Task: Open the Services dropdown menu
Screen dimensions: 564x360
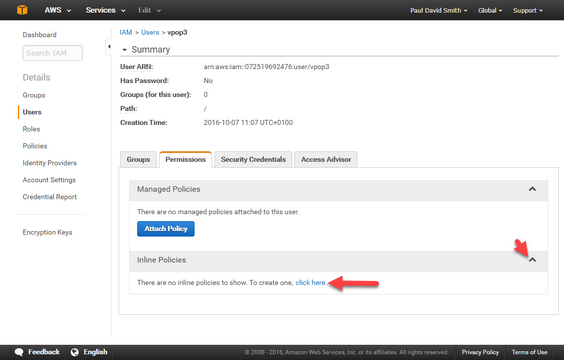Action: (105, 10)
